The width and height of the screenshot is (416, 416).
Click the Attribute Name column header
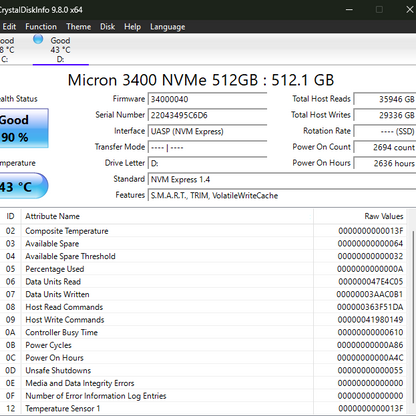[167, 216]
